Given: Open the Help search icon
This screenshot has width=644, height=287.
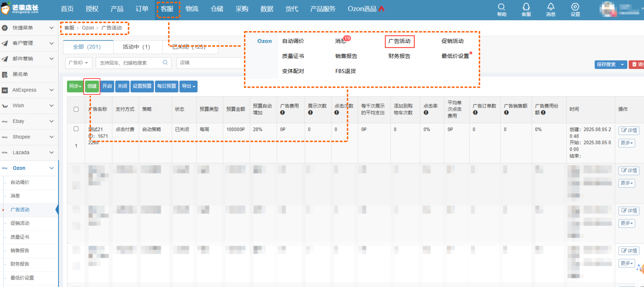Looking at the screenshot, I should [501, 7].
